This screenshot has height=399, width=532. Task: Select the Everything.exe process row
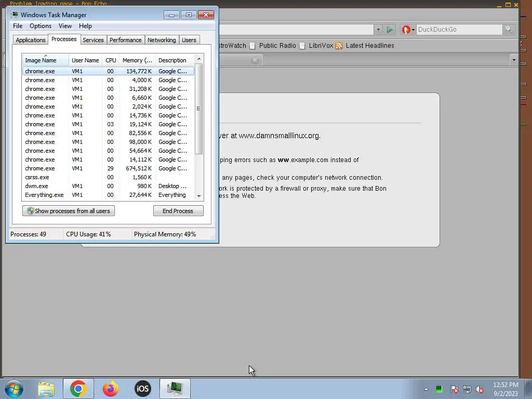click(x=108, y=195)
